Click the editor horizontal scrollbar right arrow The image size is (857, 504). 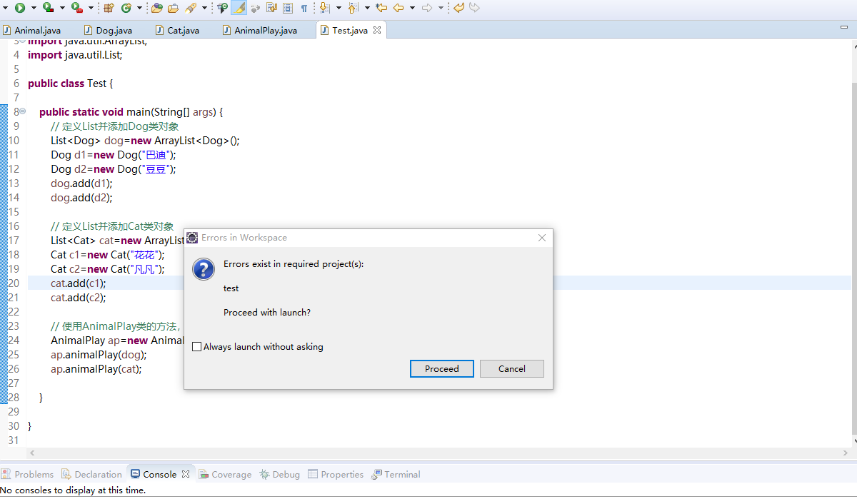pos(846,453)
